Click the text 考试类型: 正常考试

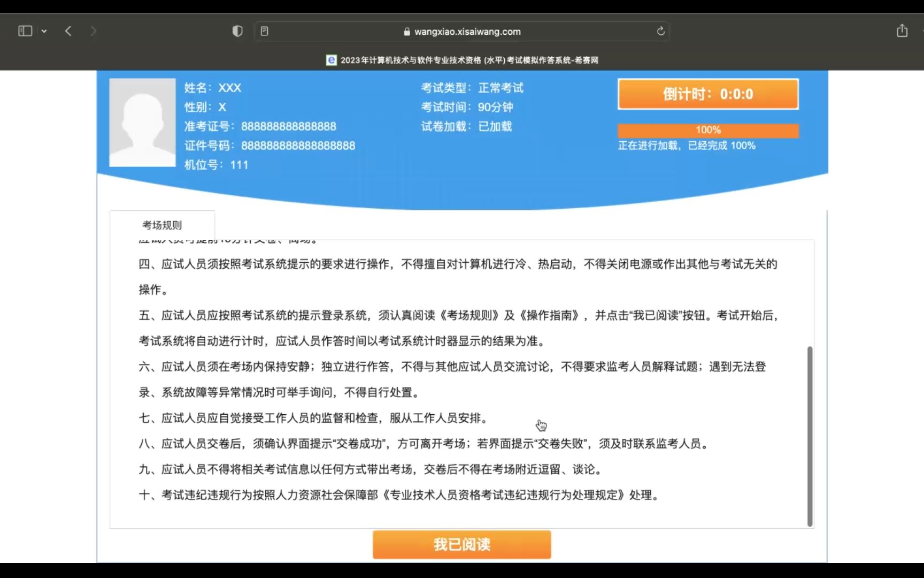tap(472, 88)
